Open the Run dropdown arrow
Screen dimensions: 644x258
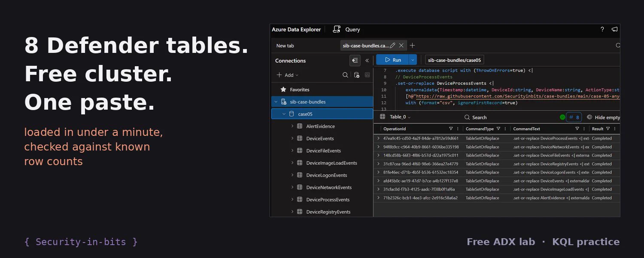click(413, 60)
